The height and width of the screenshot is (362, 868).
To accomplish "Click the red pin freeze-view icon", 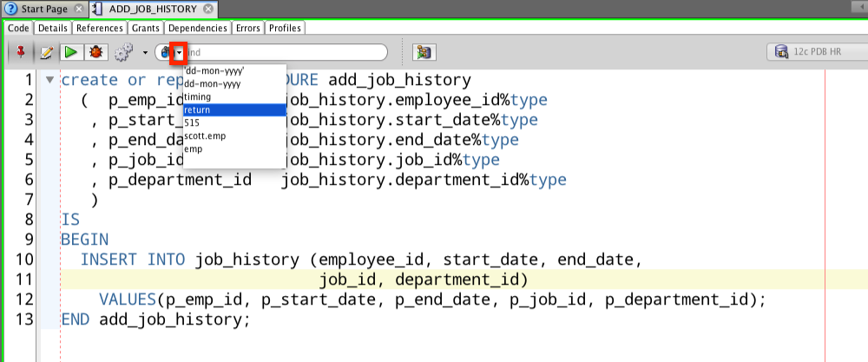I will pyautogui.click(x=22, y=52).
